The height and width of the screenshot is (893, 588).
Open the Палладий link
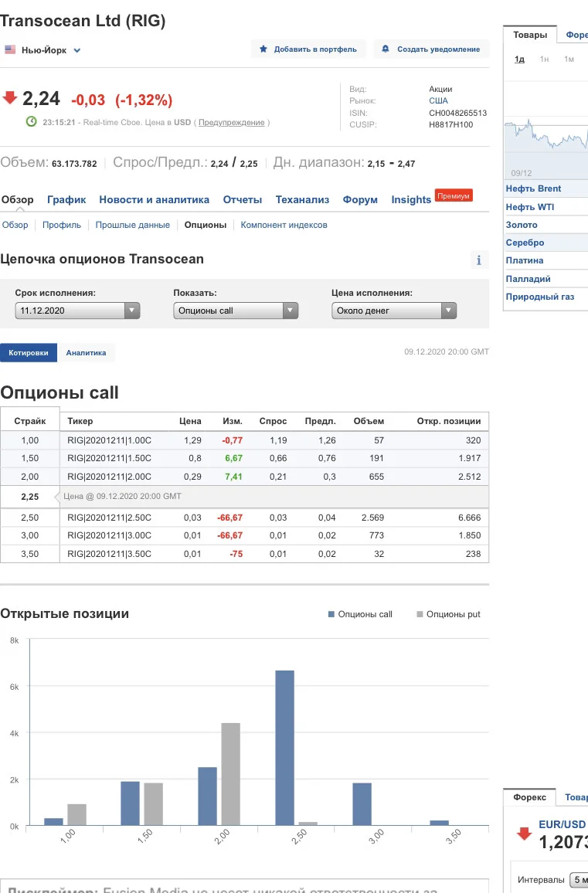pyautogui.click(x=529, y=279)
